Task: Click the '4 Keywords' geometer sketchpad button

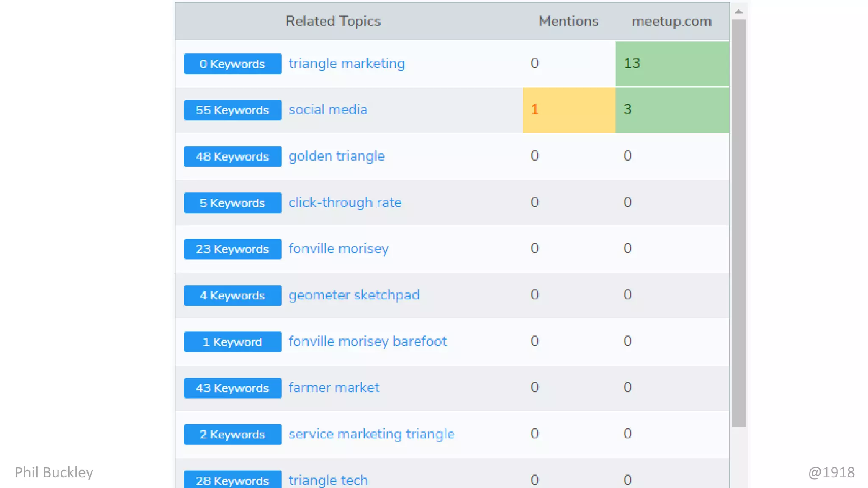Action: click(232, 296)
